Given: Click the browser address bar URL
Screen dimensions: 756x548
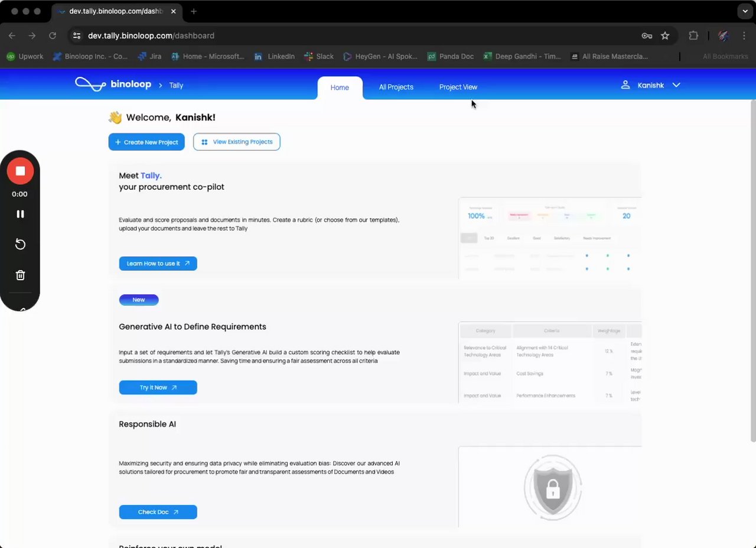Looking at the screenshot, I should pos(151,35).
